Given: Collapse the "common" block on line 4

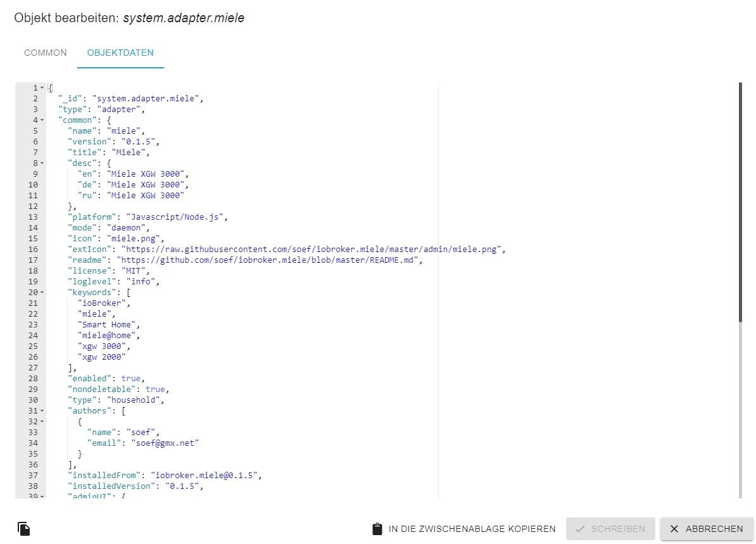Looking at the screenshot, I should coord(42,120).
